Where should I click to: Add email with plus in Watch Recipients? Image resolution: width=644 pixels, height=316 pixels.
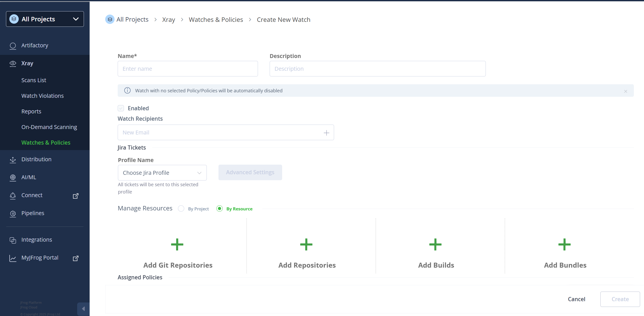click(326, 133)
